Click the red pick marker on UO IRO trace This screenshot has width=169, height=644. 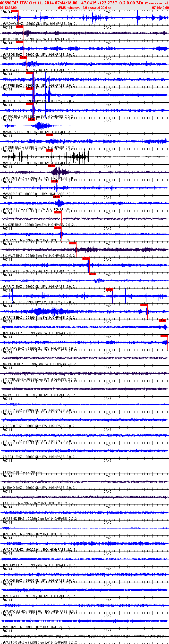(x=30, y=104)
